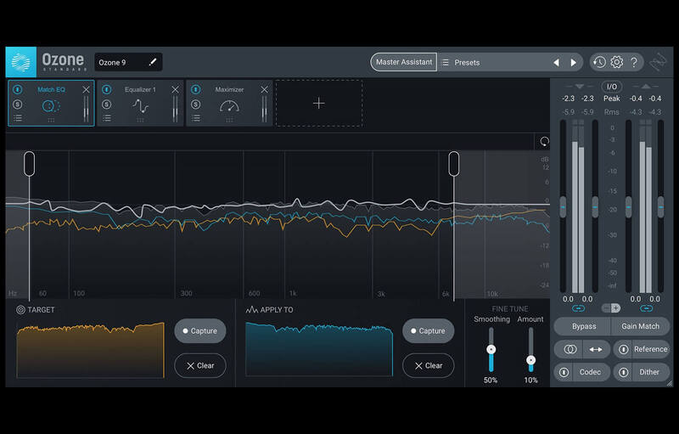Open the Dither panel

(x=649, y=372)
